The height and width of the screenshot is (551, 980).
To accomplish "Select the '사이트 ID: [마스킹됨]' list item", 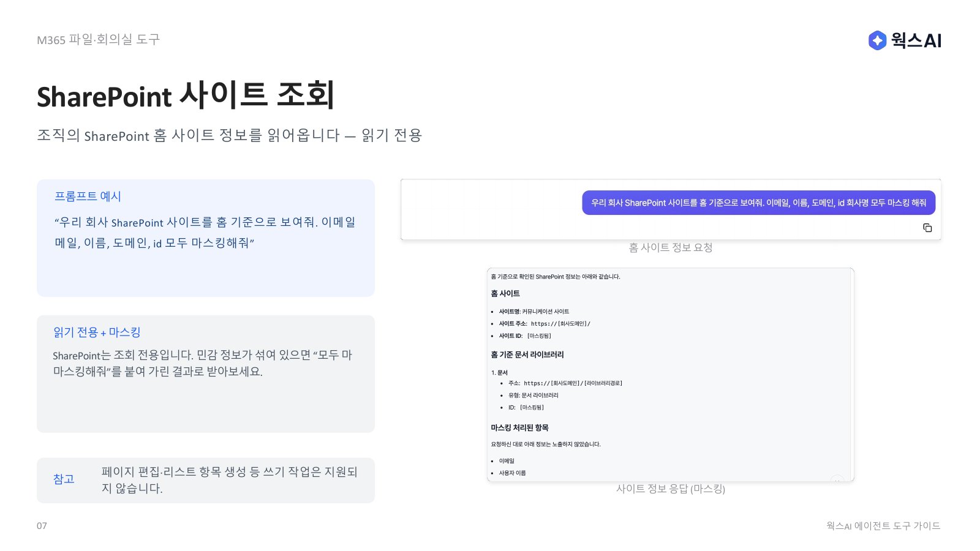I will point(525,336).
